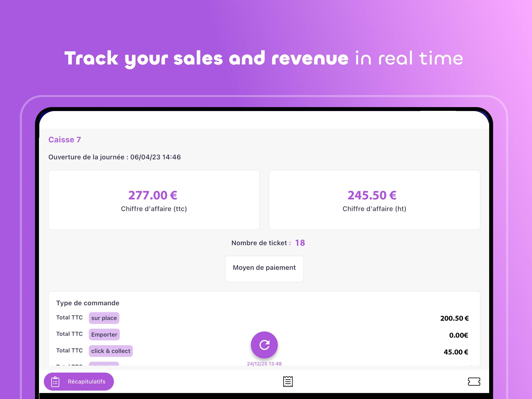Click the Emporter tag

[x=104, y=335]
